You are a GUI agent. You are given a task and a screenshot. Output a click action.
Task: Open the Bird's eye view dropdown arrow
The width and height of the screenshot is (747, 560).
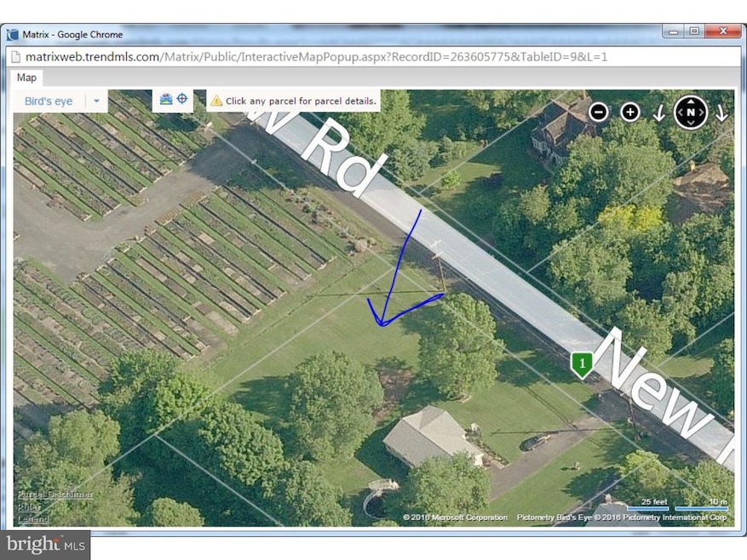tap(96, 101)
